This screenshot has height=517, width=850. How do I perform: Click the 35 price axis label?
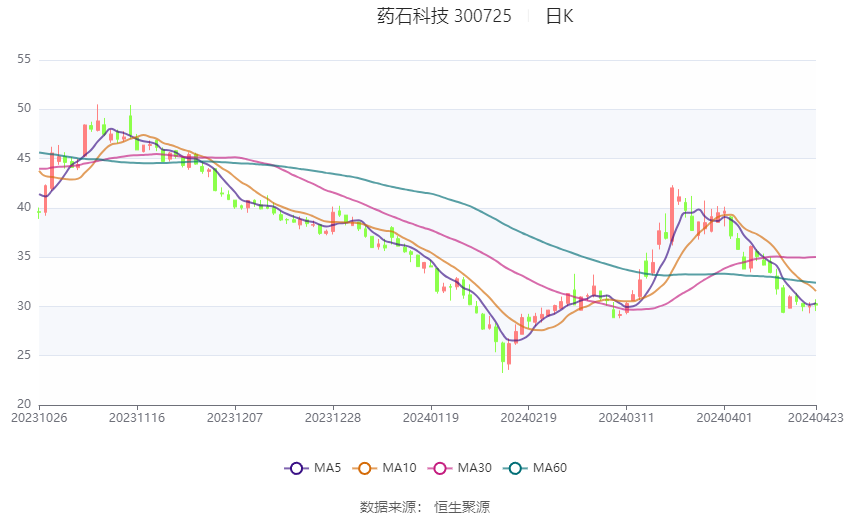(24, 256)
